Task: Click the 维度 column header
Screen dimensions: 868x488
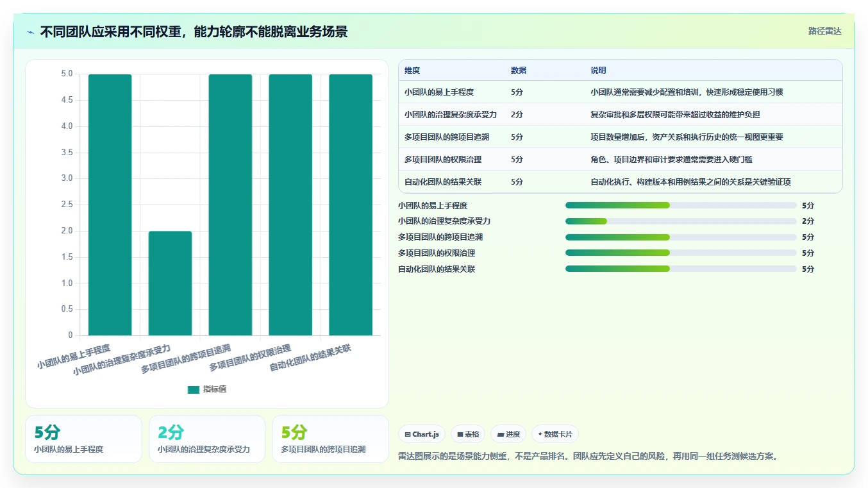Action: 412,71
